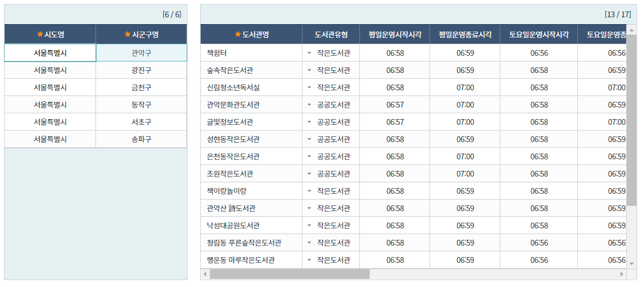This screenshot has height=287, width=644.
Task: Click 서울특별시 cell in 관악구 row
Action: [x=50, y=53]
